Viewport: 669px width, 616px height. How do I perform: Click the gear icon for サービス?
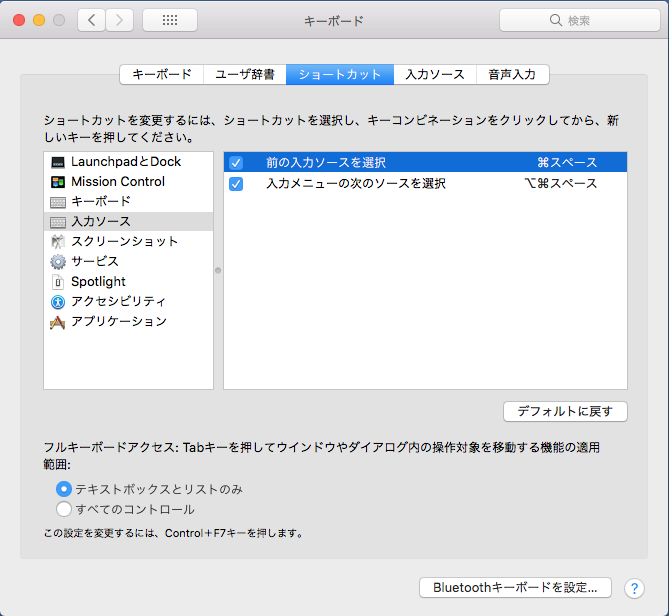[58, 262]
